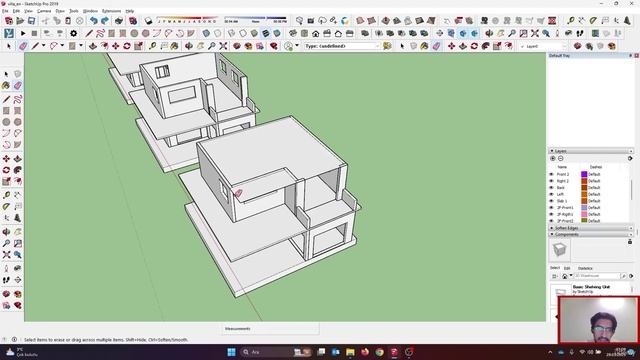The height and width of the screenshot is (360, 640).
Task: Click the Undo arrow in top toolbar
Action: (94, 20)
